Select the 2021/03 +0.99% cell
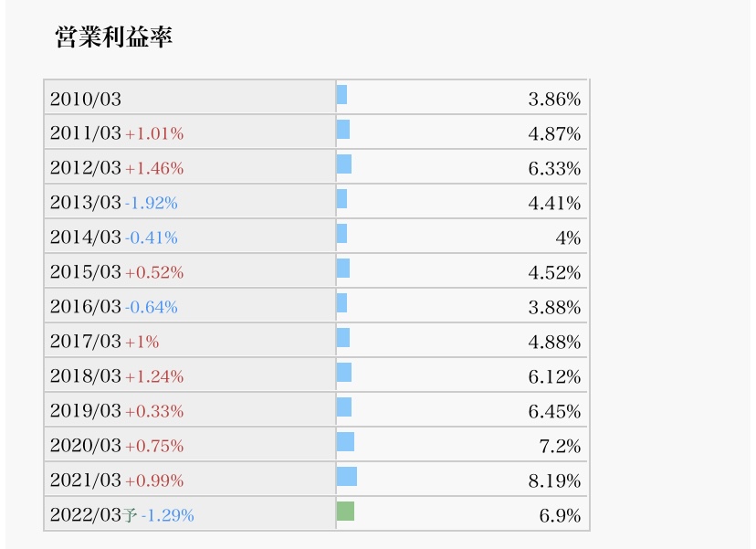The width and height of the screenshot is (756, 549). [190, 480]
